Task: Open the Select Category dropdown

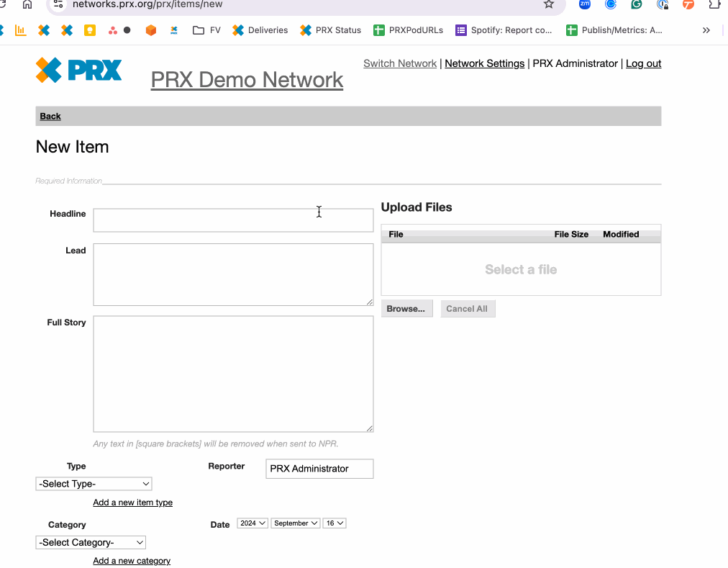Action: click(90, 542)
